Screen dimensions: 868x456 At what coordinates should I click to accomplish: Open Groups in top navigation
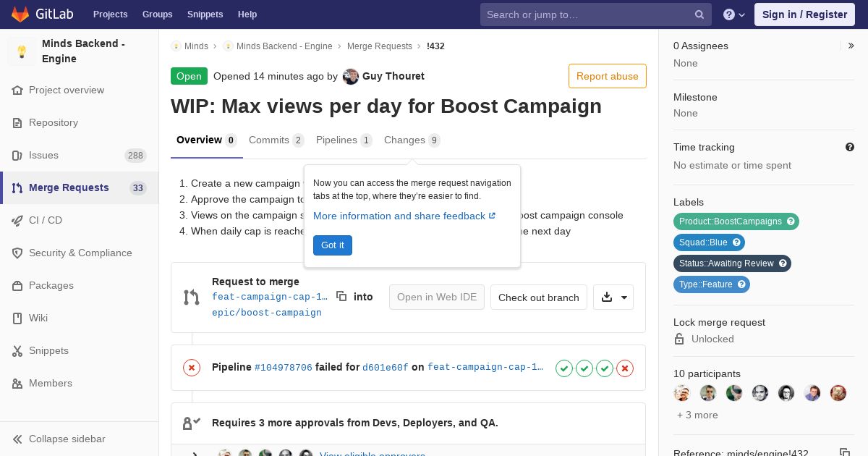(x=157, y=14)
